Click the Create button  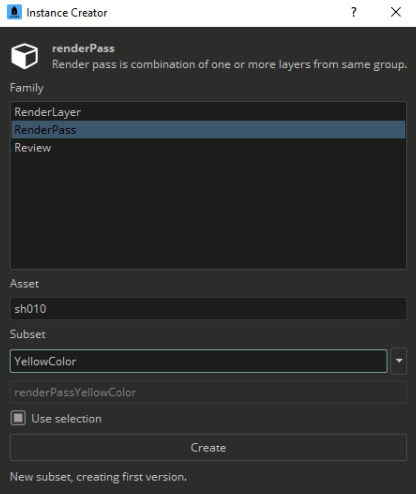tap(208, 447)
